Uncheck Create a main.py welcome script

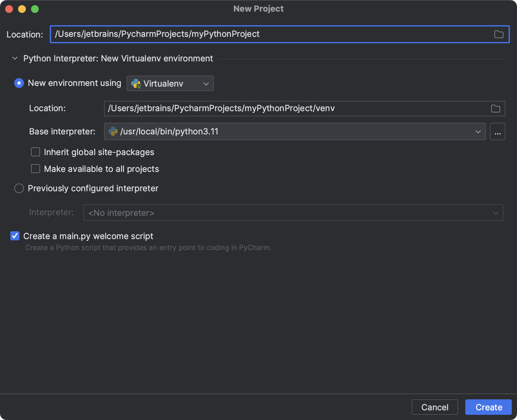pyautogui.click(x=15, y=236)
